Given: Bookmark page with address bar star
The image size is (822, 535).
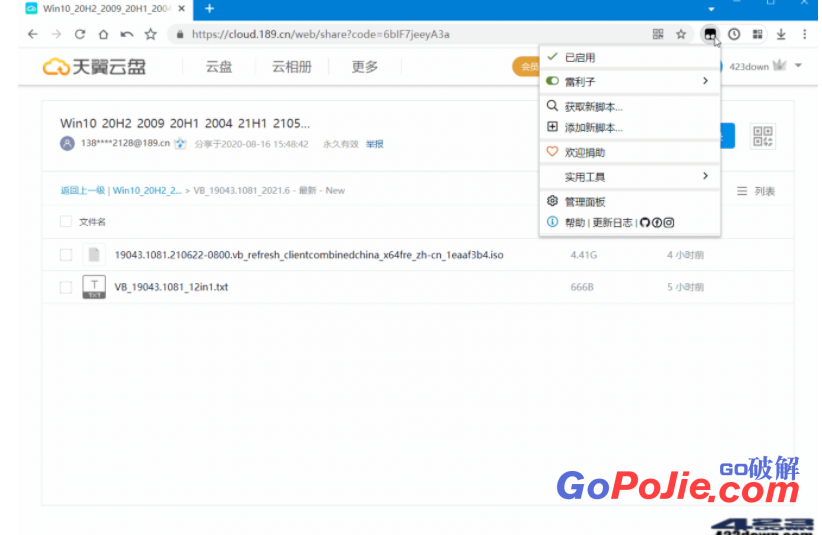Looking at the screenshot, I should click(681, 35).
